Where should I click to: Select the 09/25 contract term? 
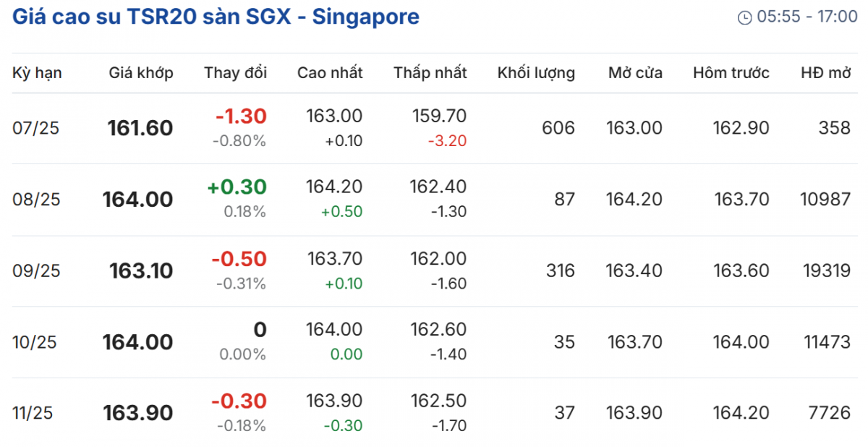36,271
